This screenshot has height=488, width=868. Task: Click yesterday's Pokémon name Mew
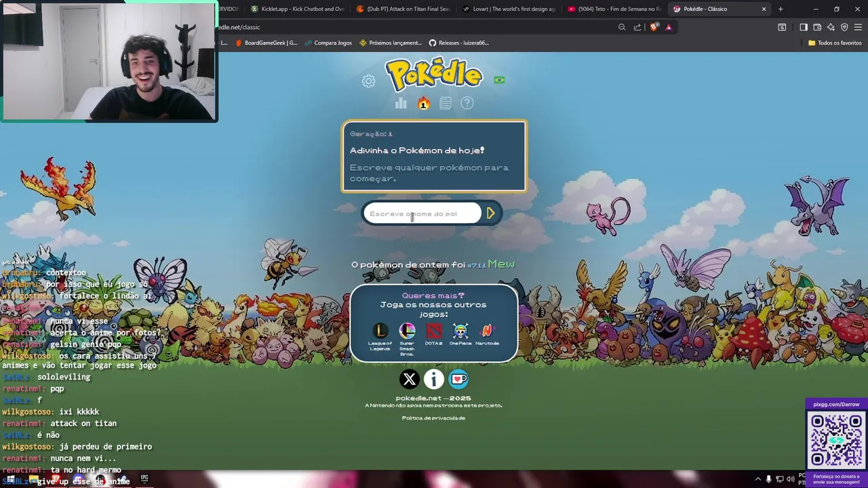pos(501,264)
